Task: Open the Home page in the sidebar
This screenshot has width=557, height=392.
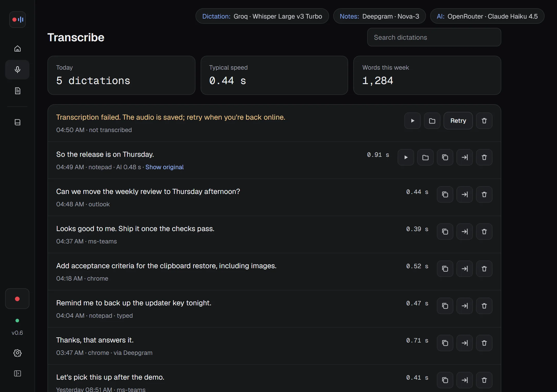Action: pyautogui.click(x=17, y=48)
